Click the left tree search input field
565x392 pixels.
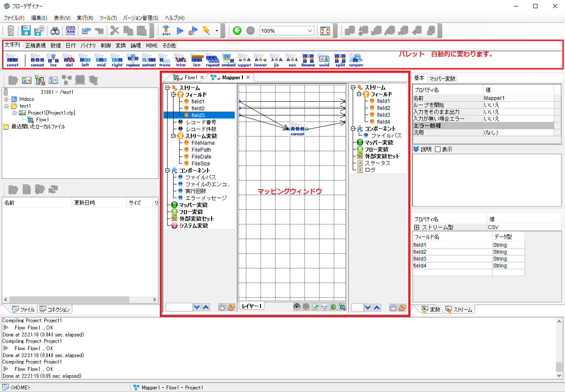pos(179,307)
